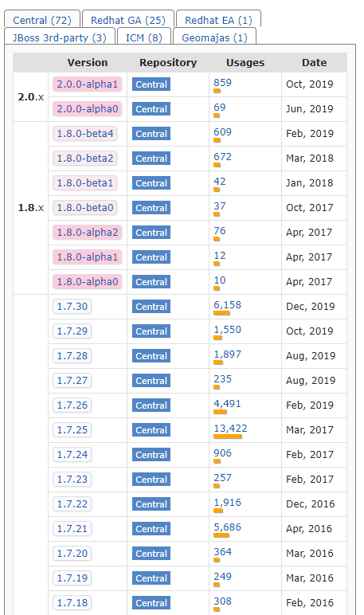View the 42 usages link
The width and height of the screenshot is (364, 615).
(220, 182)
